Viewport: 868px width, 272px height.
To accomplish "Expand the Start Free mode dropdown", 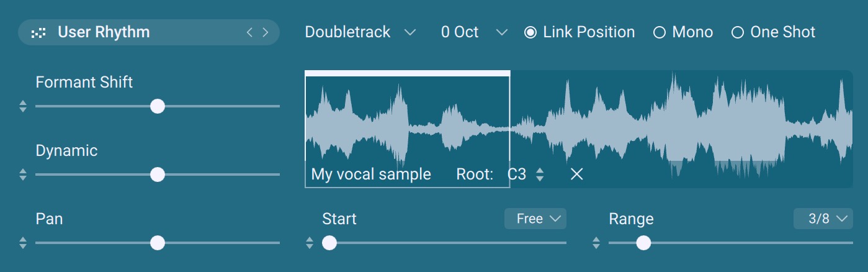I will click(x=535, y=219).
